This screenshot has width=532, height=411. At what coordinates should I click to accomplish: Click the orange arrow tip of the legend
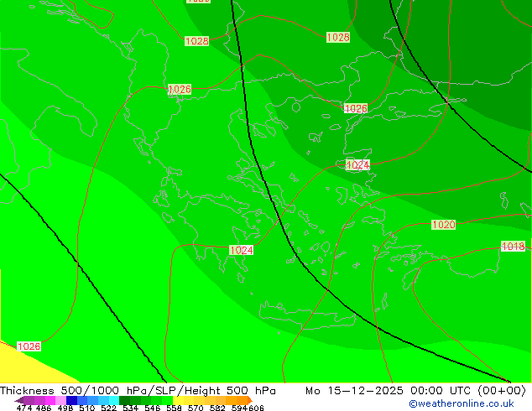coord(250,400)
